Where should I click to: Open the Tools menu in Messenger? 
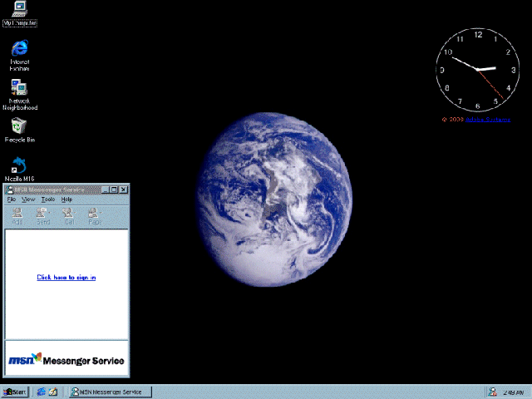48,199
